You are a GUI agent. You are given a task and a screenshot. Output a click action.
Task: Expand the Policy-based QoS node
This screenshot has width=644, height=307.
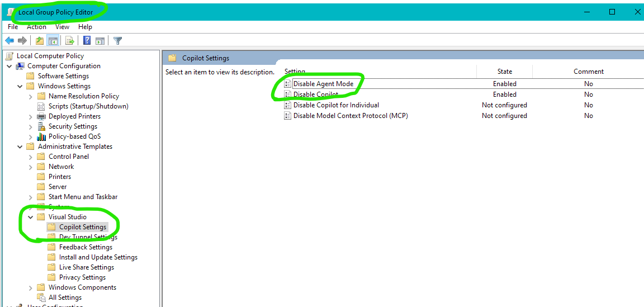[30, 136]
